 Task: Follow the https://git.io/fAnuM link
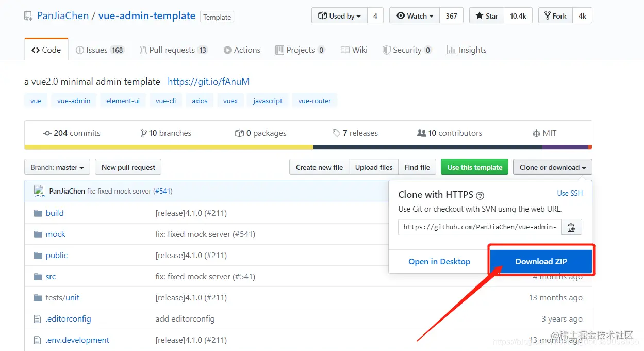coord(208,82)
